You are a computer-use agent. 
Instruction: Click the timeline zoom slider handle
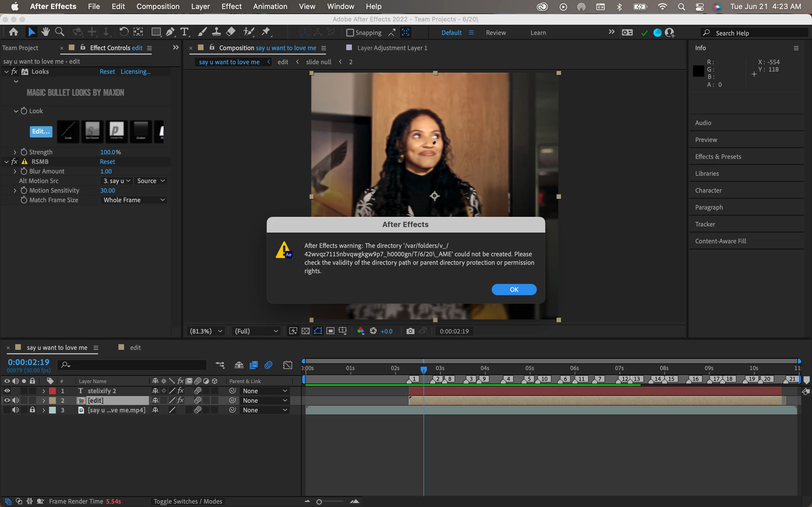click(x=319, y=502)
